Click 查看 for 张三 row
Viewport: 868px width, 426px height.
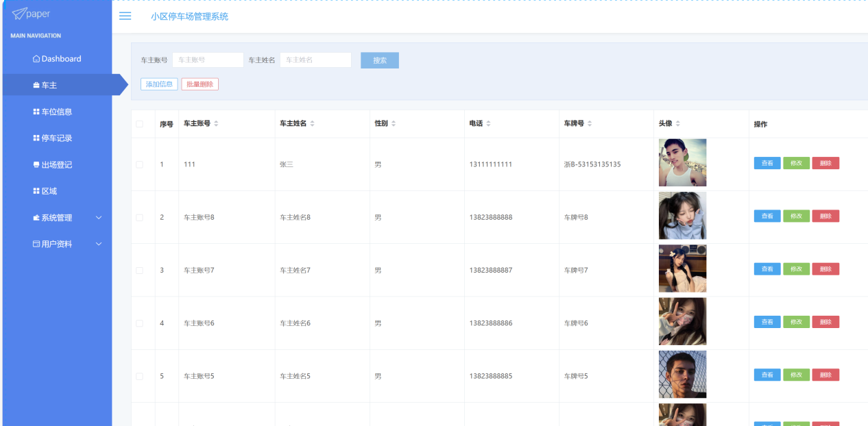[x=767, y=163]
